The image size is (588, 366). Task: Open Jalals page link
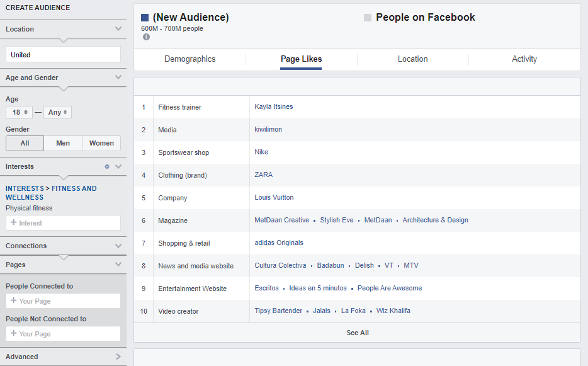(322, 311)
